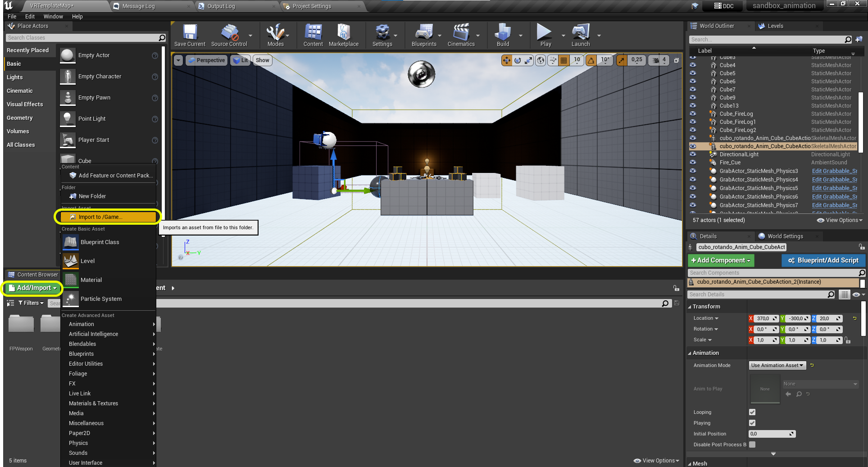The width and height of the screenshot is (868, 467).
Task: Click the Launch toolbar icon
Action: coord(580,35)
